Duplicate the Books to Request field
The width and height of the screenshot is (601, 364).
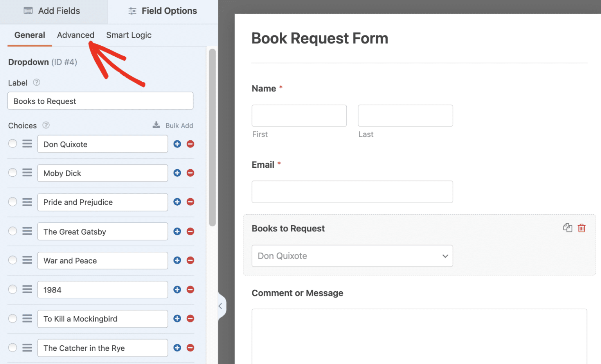568,228
